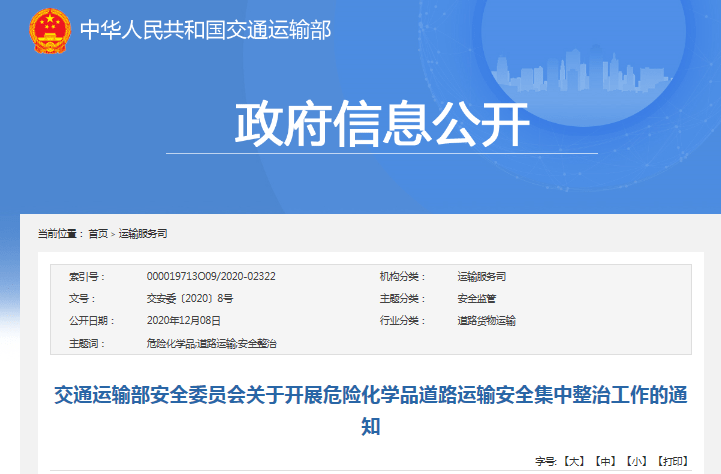The image size is (721, 474).
Task: Open the 中华人民共和国交通运输部 site title
Action: 205,30
